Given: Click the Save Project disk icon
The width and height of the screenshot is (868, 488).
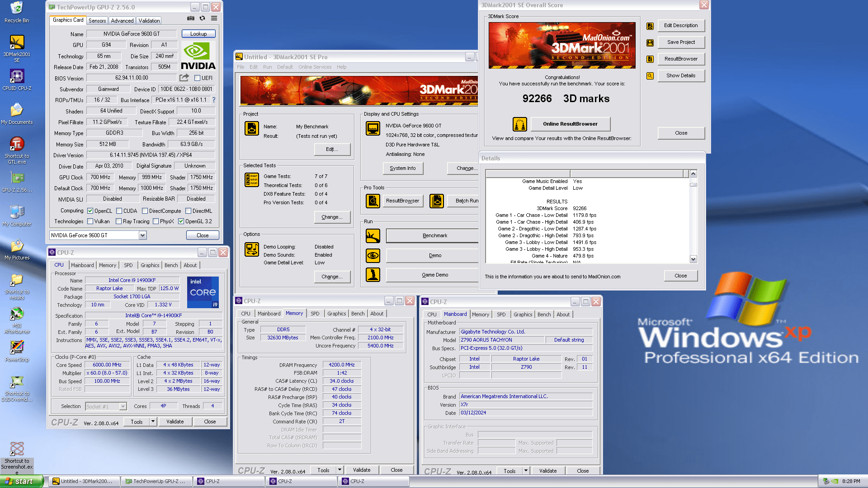Looking at the screenshot, I should tap(650, 42).
